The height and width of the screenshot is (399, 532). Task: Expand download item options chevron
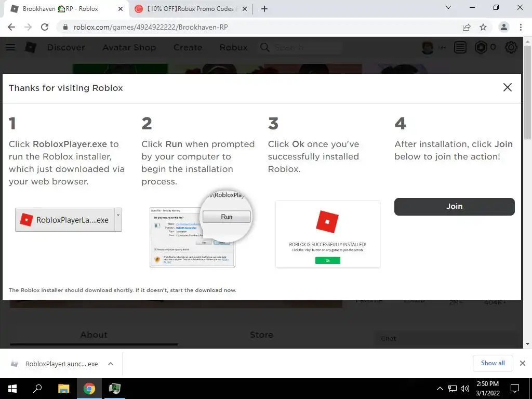[111, 364]
